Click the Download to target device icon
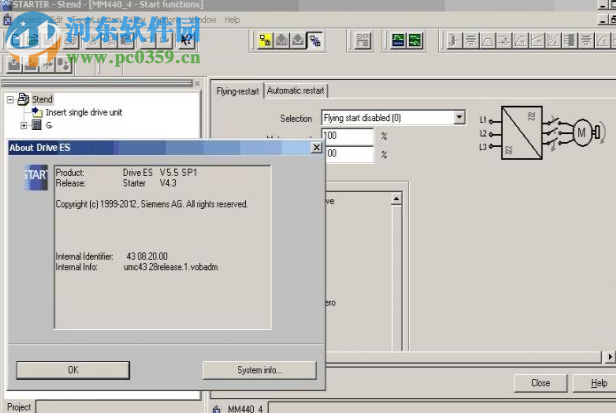Screen dimensions: 616x413 [282, 40]
